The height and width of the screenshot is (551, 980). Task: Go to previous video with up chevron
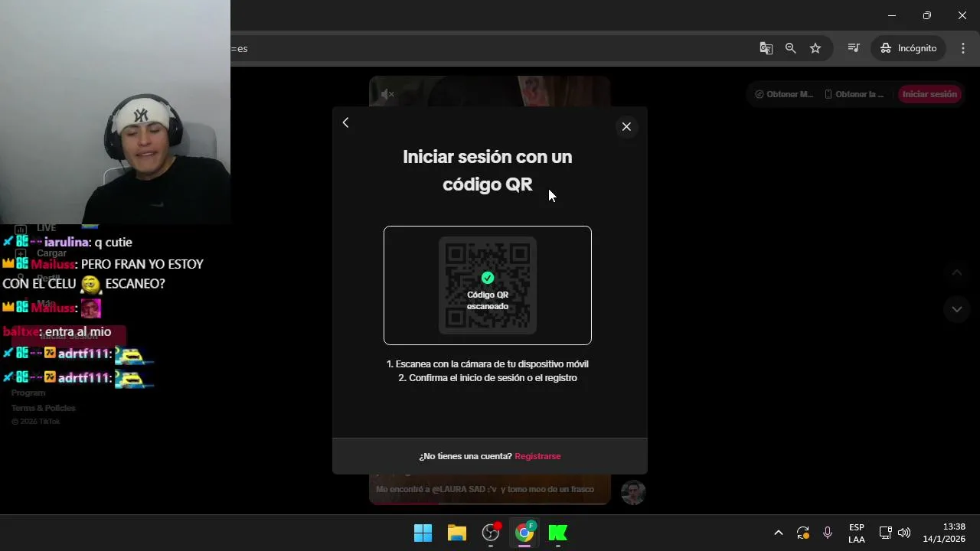tap(956, 273)
